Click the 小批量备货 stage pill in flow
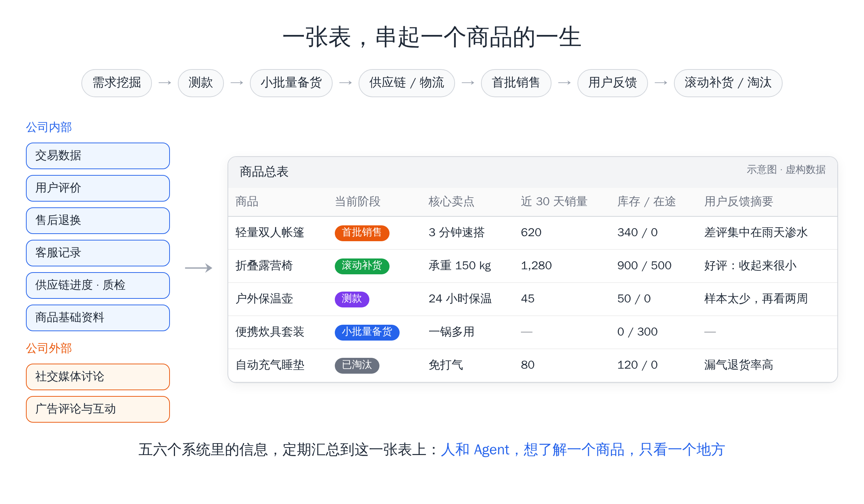Viewport: 864px width, 504px height. click(x=291, y=83)
